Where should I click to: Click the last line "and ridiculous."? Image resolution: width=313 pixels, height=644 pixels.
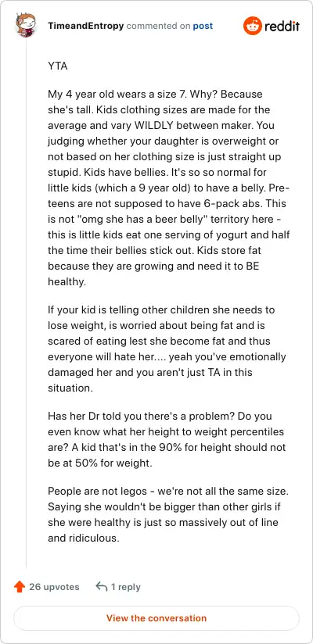pyautogui.click(x=84, y=538)
